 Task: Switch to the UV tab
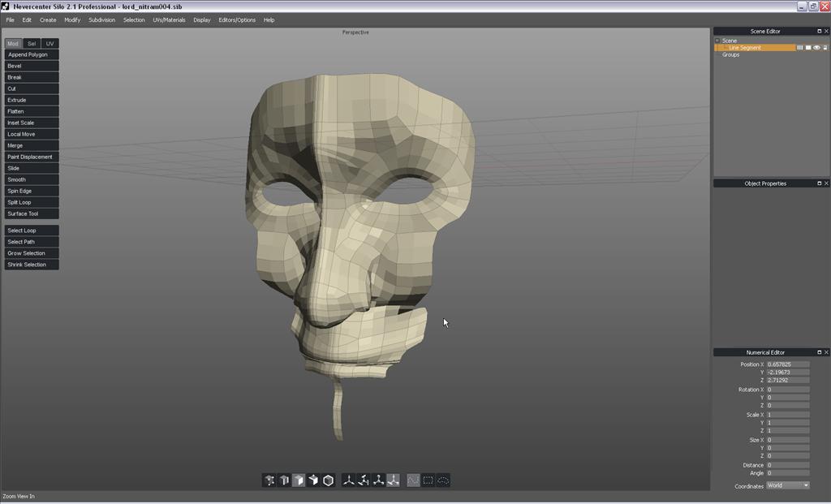point(50,44)
